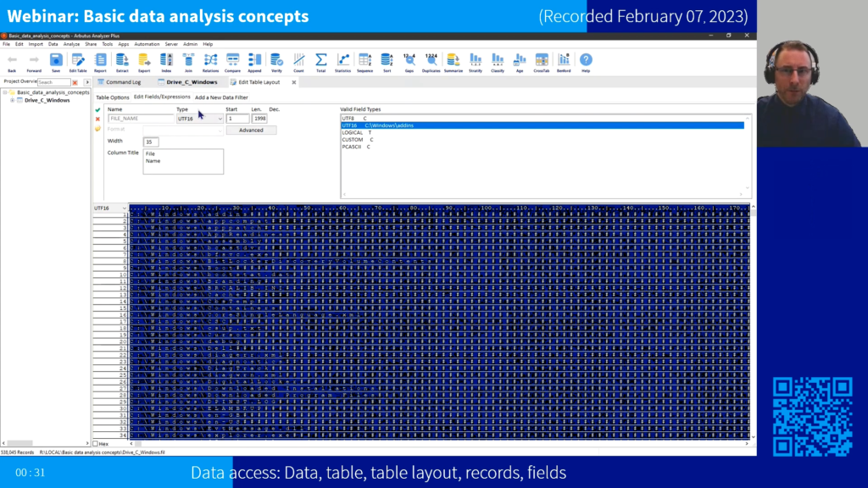Open the File menu
This screenshot has width=868, height=488.
[x=6, y=44]
